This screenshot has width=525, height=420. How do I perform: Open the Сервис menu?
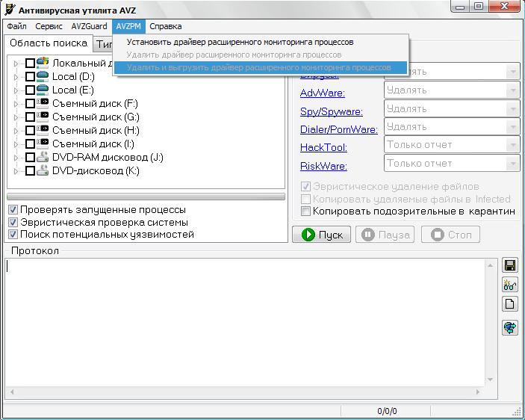49,26
